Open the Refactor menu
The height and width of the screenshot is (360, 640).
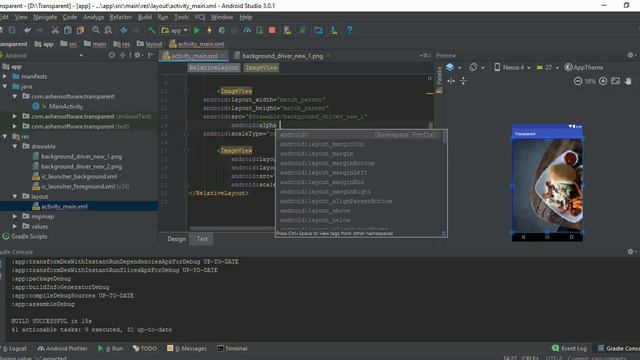coord(120,17)
